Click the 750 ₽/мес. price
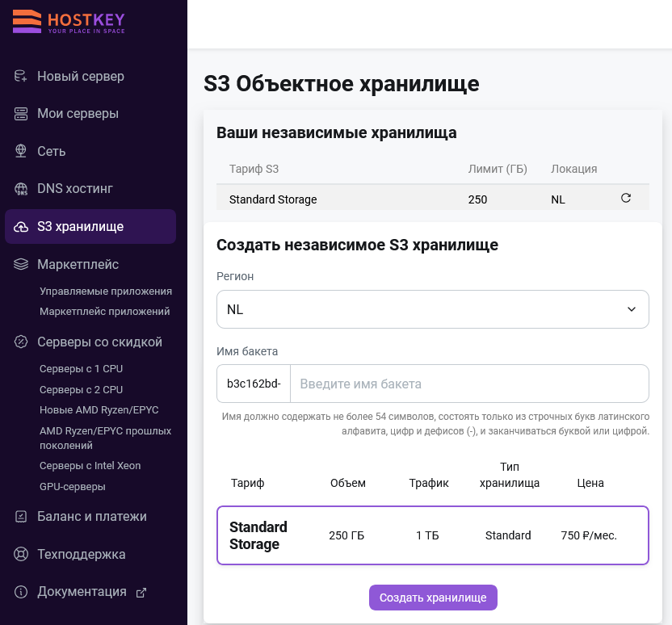Image resolution: width=672 pixels, height=625 pixels. 589,535
